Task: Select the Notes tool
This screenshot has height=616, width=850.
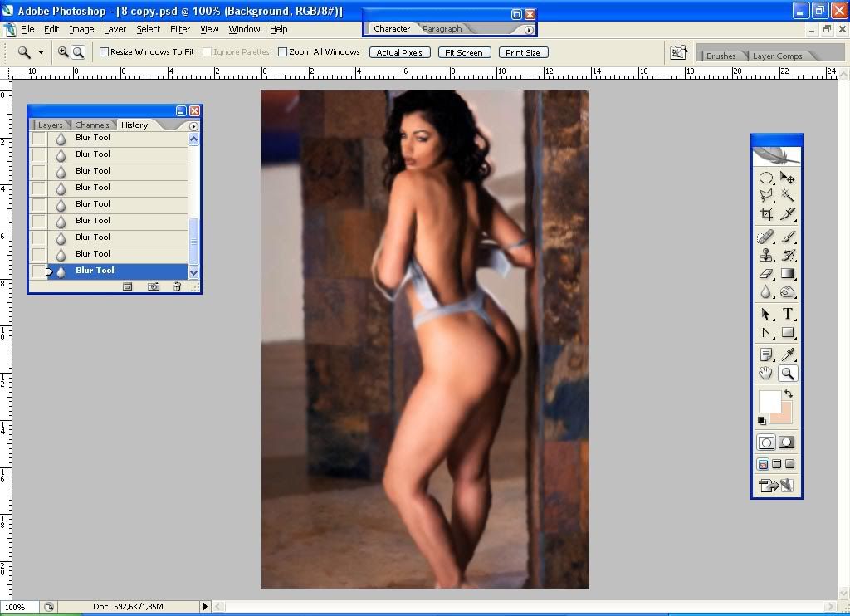Action: coord(766,354)
